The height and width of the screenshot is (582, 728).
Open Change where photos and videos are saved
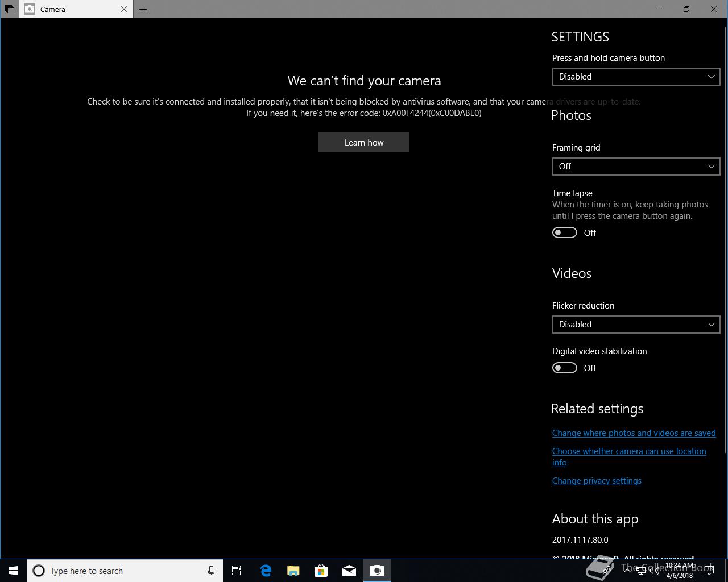click(x=634, y=433)
